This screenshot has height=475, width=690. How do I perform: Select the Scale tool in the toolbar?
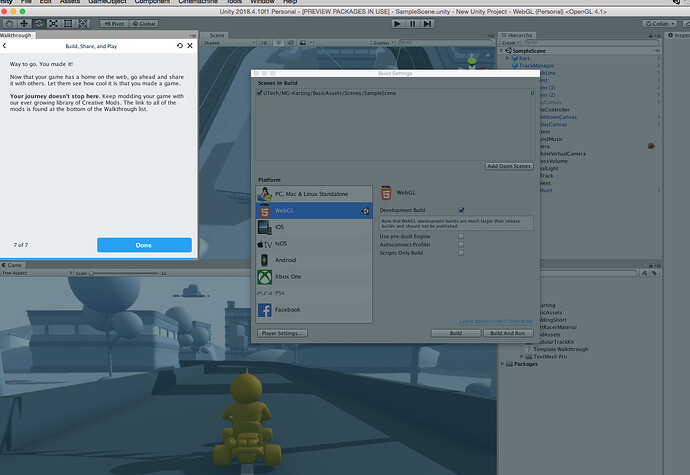[x=53, y=24]
